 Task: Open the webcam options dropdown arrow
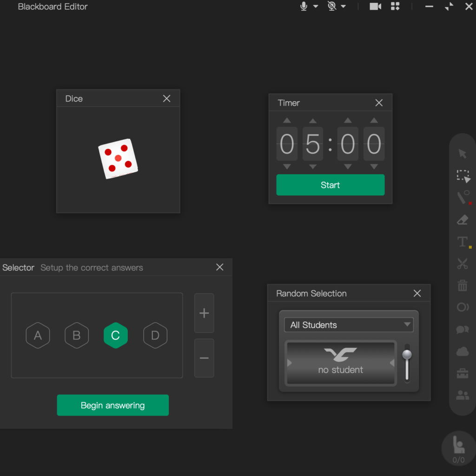click(344, 7)
